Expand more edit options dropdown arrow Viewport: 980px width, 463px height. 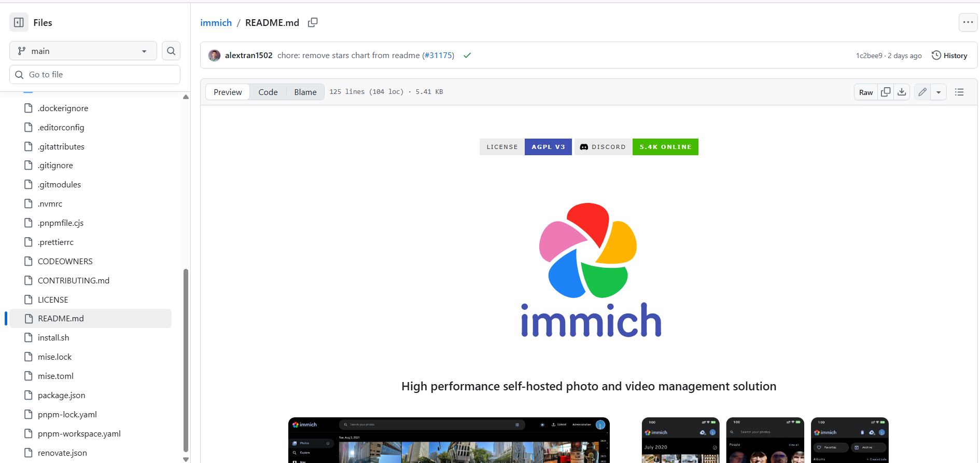tap(939, 92)
